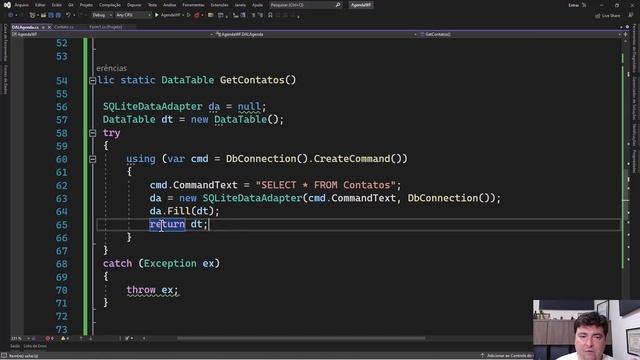
Task: Click the feedback icon beside Live Share
Action: (631, 15)
